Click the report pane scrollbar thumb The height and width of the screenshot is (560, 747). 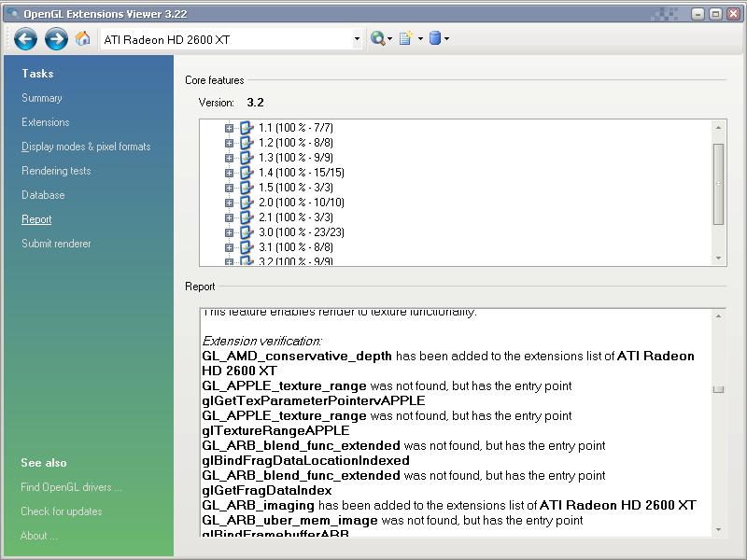(718, 389)
